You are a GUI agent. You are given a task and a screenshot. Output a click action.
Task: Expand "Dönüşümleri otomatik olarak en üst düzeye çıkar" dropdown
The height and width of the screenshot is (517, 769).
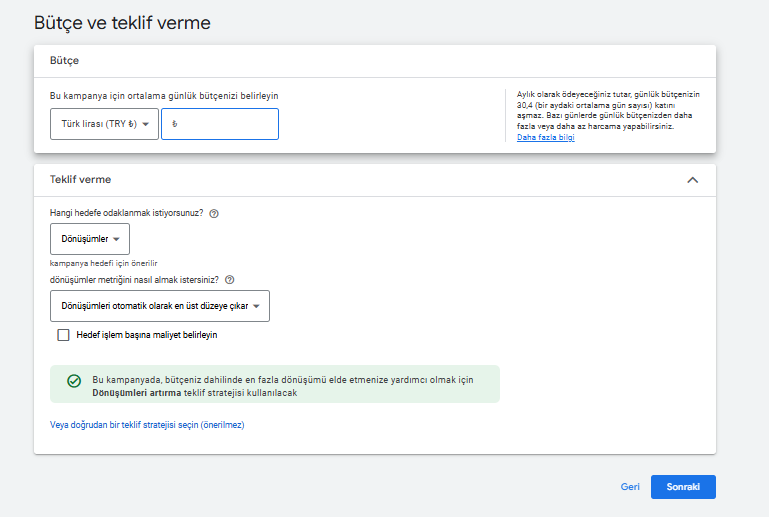(160, 306)
